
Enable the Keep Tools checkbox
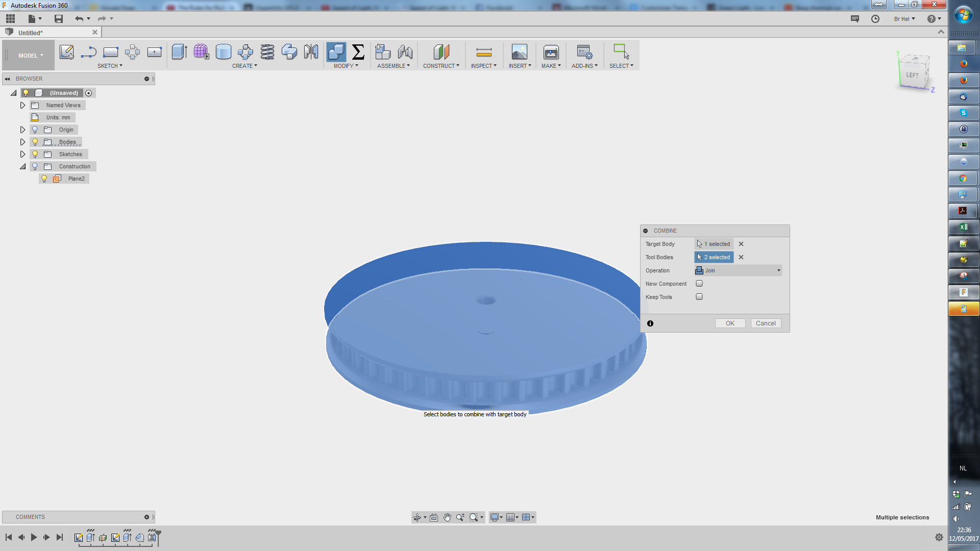pos(699,297)
